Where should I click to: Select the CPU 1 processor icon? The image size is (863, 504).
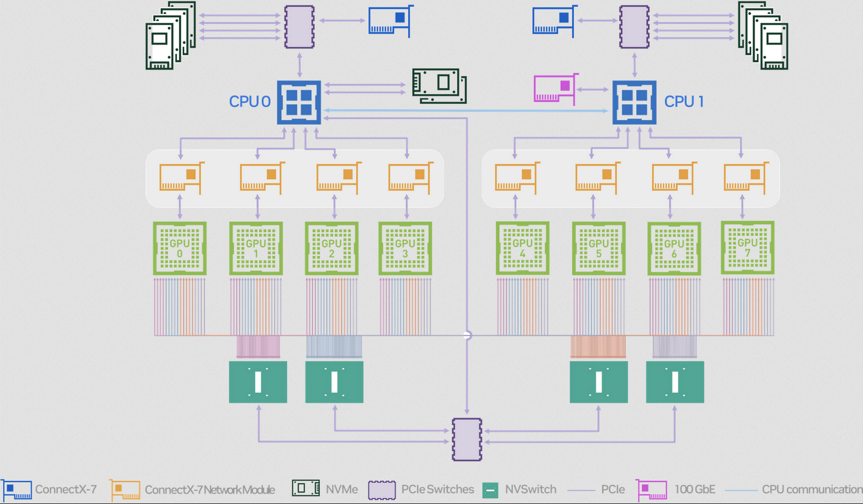pos(634,102)
